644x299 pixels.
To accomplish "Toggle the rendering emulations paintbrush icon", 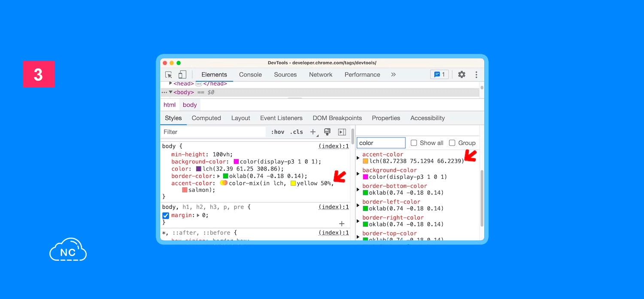I will [x=327, y=132].
